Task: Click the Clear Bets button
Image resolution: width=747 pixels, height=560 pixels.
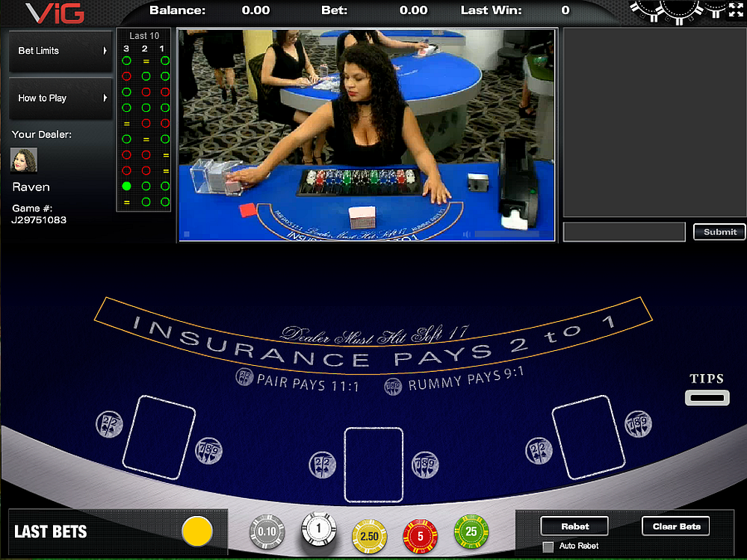Action: [x=676, y=526]
